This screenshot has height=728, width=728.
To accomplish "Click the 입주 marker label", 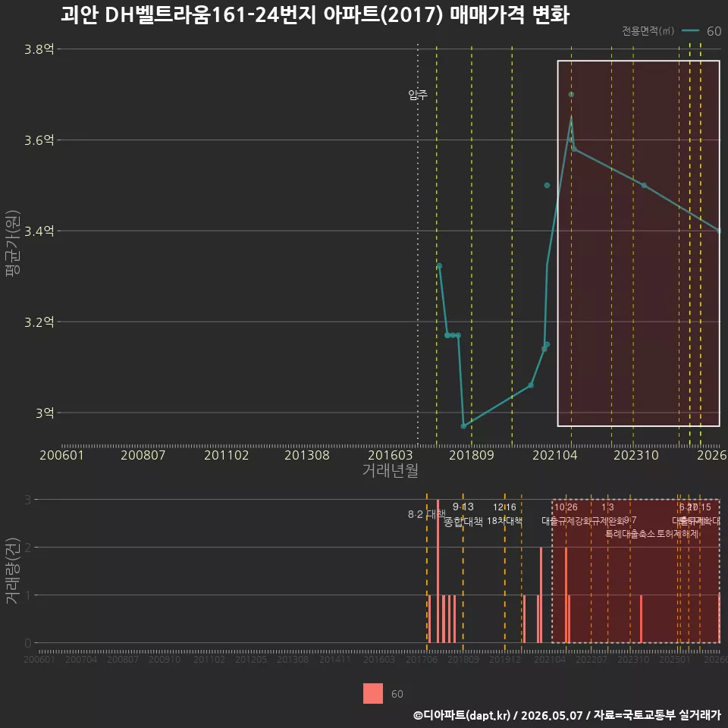I will coord(418,95).
